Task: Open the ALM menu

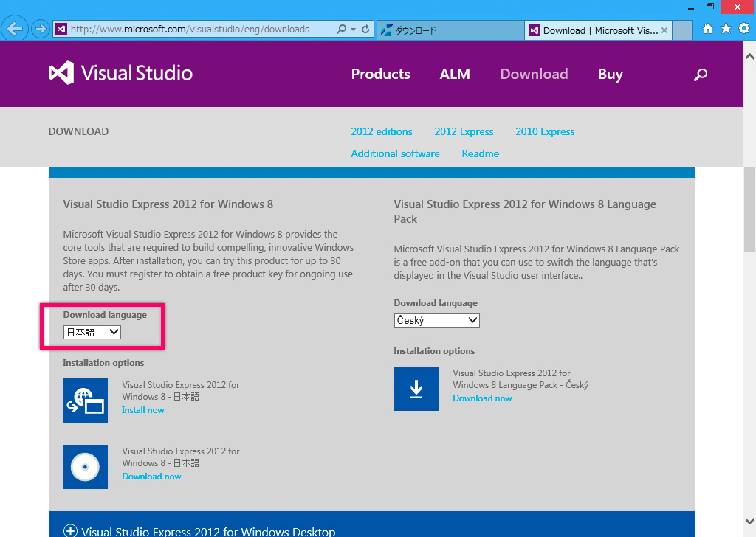Action: point(455,75)
